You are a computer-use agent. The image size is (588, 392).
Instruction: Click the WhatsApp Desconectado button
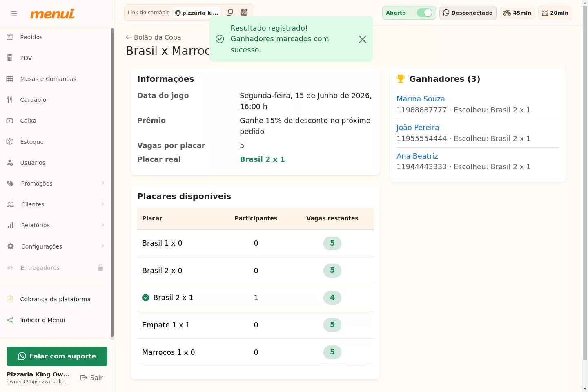(x=468, y=13)
